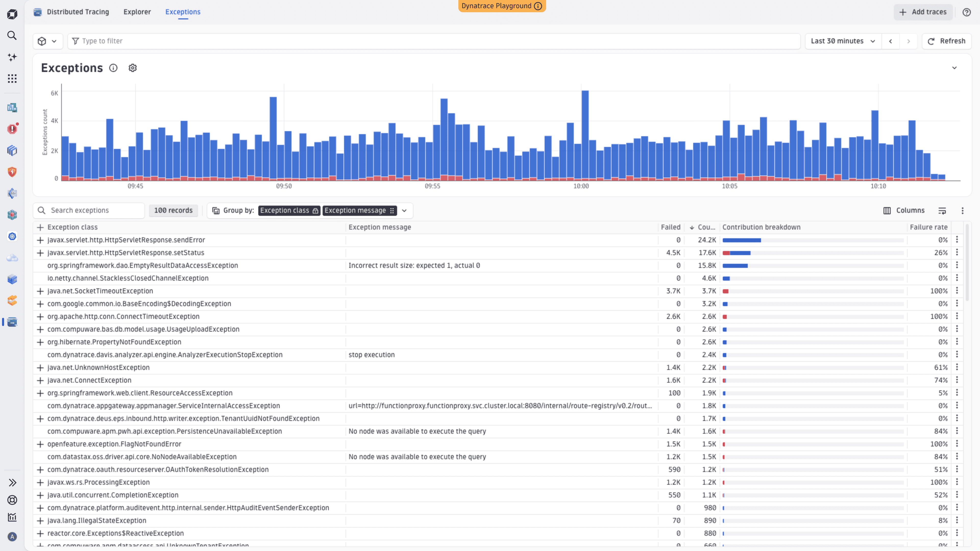Click the Dynatrace Playground info icon

point(538,6)
